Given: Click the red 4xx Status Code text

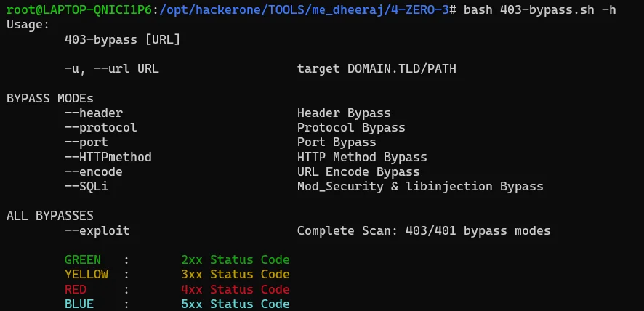Looking at the screenshot, I should (x=236, y=290).
